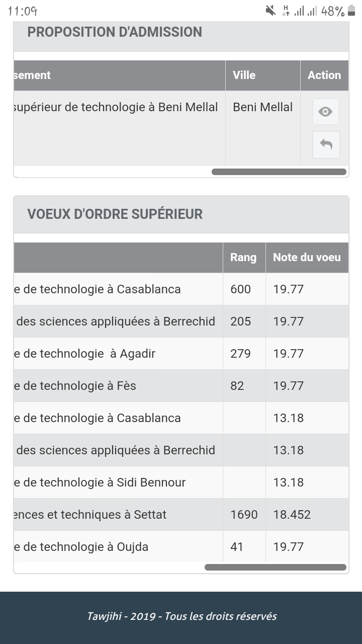Viewport: 362px width, 644px height.
Task: Click the reply arrow icon under Action
Action: (326, 145)
